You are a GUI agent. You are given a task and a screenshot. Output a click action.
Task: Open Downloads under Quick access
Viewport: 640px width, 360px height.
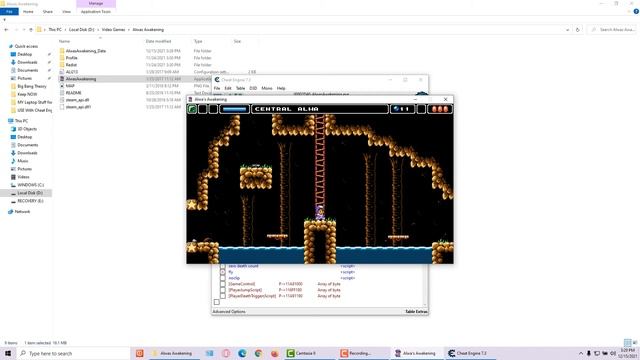27,62
